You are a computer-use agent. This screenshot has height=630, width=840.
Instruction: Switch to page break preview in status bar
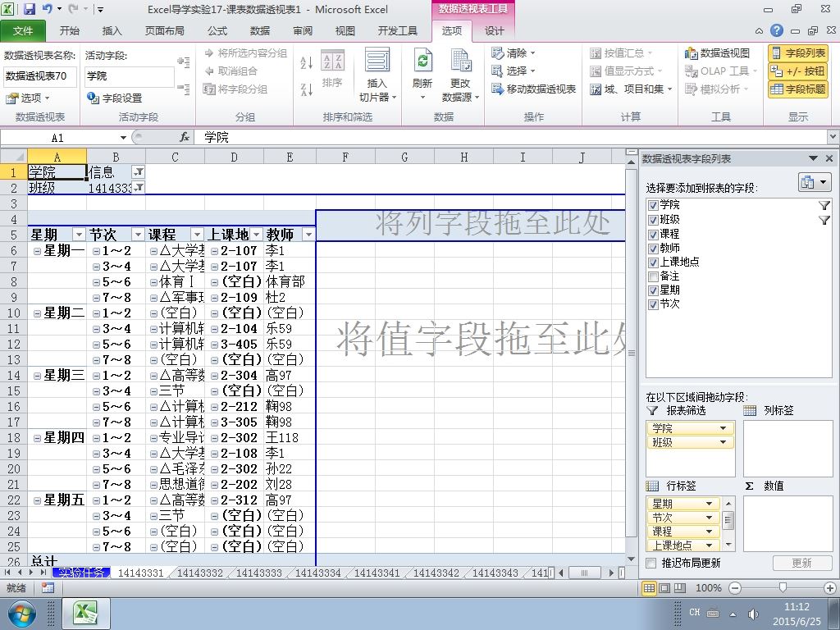(x=680, y=588)
